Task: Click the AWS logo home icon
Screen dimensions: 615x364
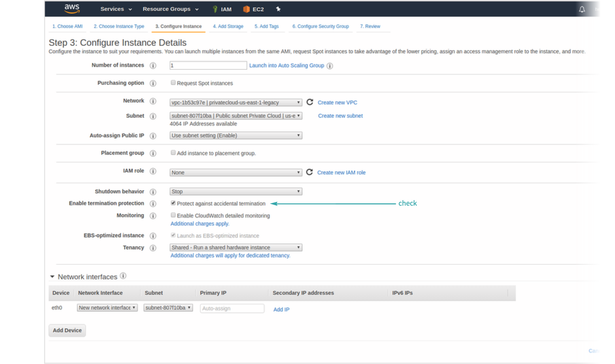Action: (x=72, y=9)
